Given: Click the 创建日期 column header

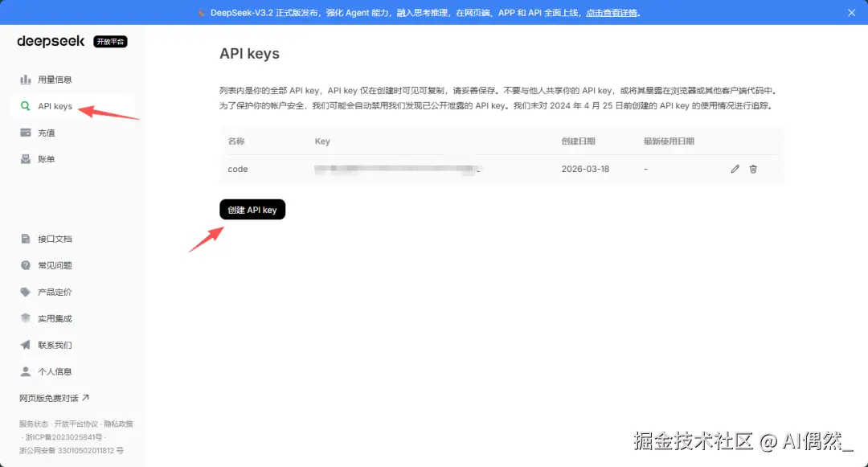Looking at the screenshot, I should (x=579, y=141).
